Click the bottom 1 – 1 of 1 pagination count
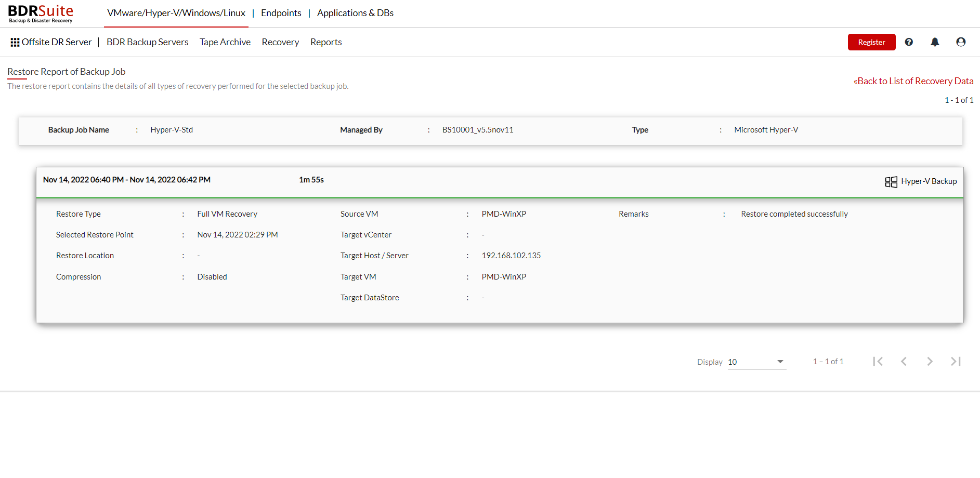Screen dimensions: 980x478 pyautogui.click(x=828, y=362)
